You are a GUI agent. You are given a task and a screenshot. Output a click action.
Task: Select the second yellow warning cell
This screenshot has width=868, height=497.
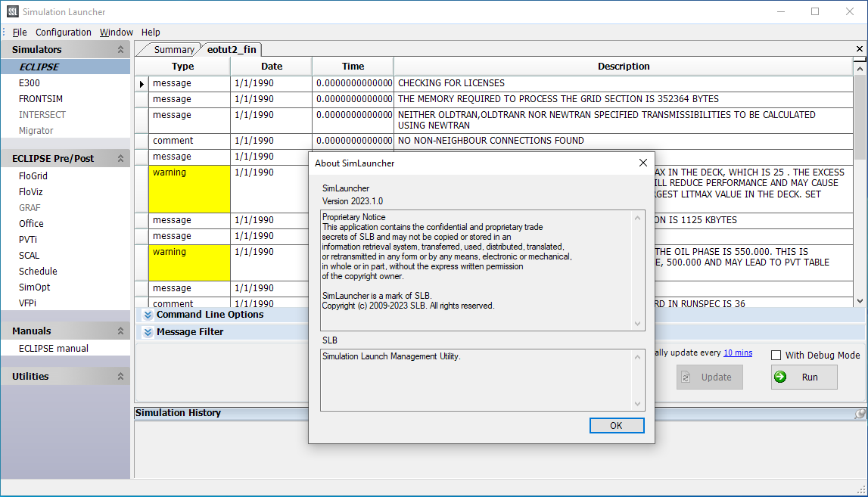[x=189, y=262]
